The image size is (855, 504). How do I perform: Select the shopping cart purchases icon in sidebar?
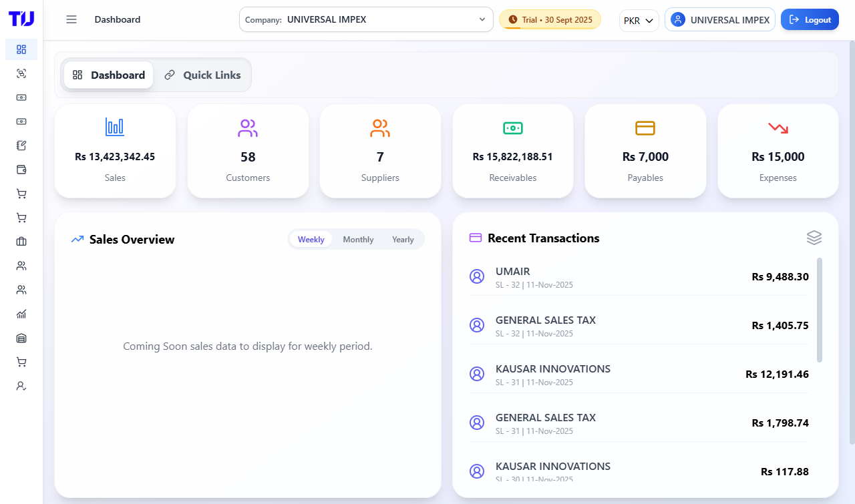point(21,194)
